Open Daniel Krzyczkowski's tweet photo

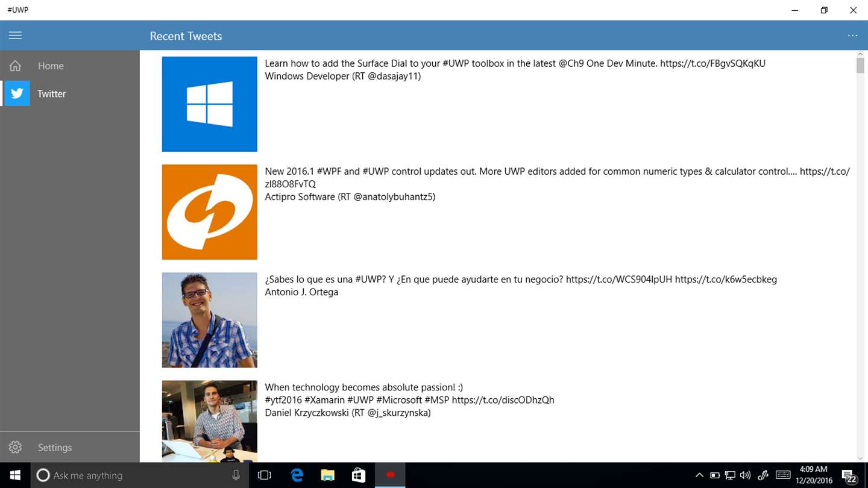tap(210, 421)
